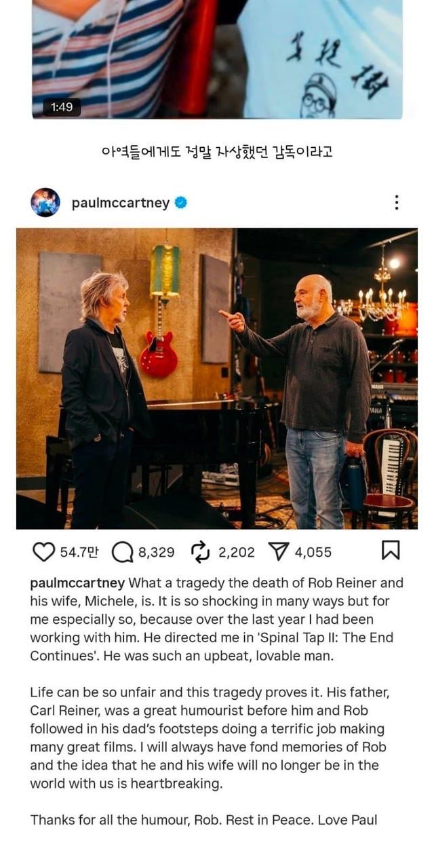Click the blue verified badge
The height and width of the screenshot is (868, 434).
click(x=181, y=202)
